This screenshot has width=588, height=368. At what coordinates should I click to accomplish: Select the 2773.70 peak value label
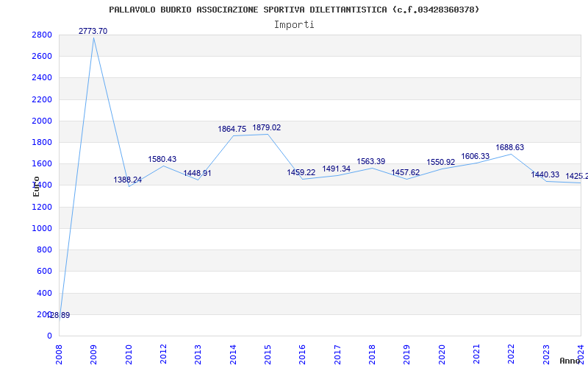click(93, 31)
